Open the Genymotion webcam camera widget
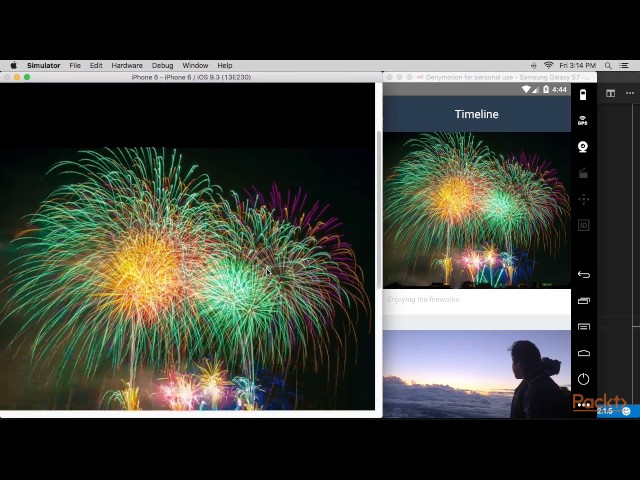Image resolution: width=640 pixels, height=480 pixels. click(x=583, y=147)
